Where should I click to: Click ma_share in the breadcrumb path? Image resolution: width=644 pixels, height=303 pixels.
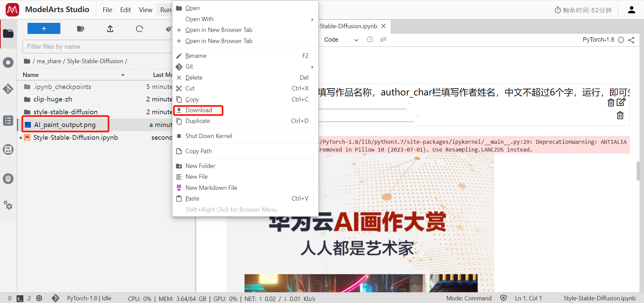pyautogui.click(x=49, y=61)
